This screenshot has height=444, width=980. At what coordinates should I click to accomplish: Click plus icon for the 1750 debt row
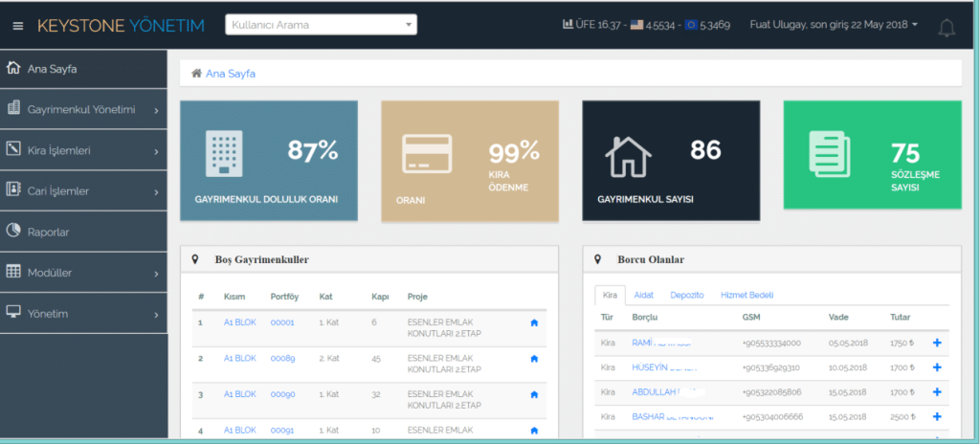pyautogui.click(x=936, y=343)
